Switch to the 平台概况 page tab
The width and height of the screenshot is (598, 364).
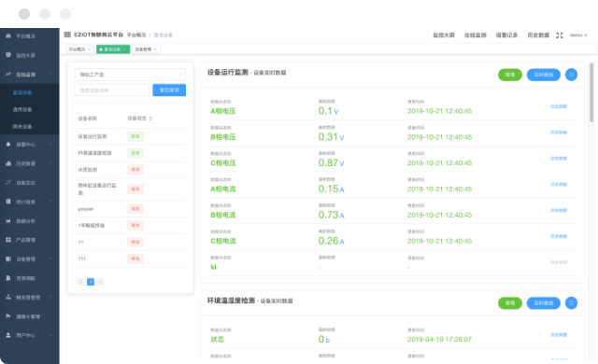click(x=79, y=49)
